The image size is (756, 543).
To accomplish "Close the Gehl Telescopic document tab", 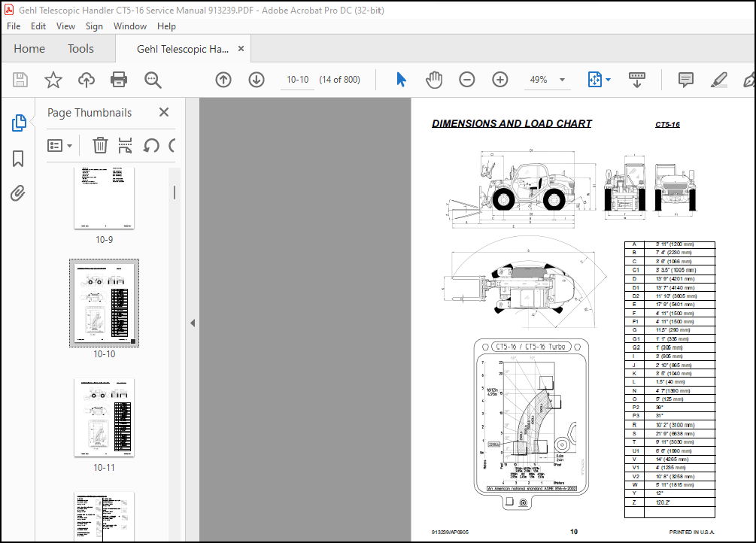I will 241,49.
